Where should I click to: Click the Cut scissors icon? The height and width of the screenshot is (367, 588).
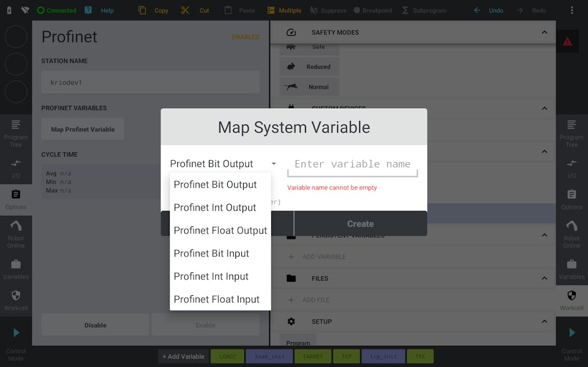(185, 10)
